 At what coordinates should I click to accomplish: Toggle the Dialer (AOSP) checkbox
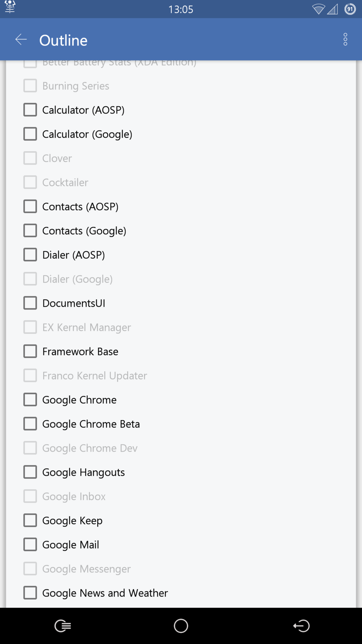[30, 255]
